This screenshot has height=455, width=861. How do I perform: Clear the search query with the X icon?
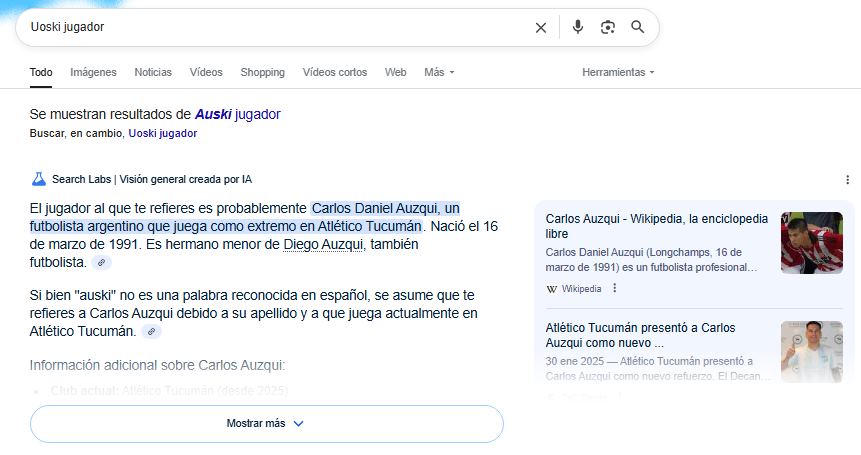pyautogui.click(x=541, y=27)
